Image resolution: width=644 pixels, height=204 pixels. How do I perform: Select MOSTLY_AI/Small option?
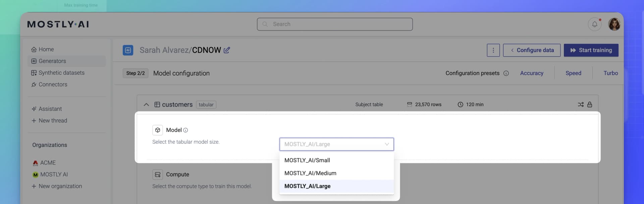(x=336, y=160)
